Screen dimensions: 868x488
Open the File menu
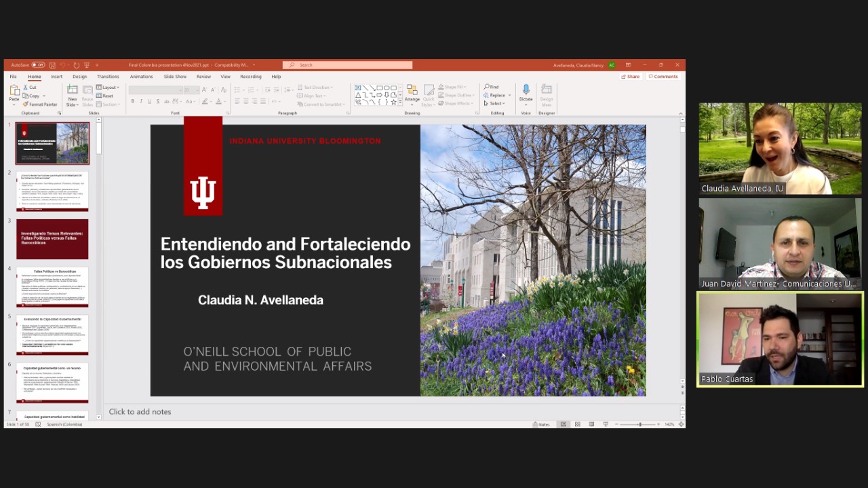point(13,77)
